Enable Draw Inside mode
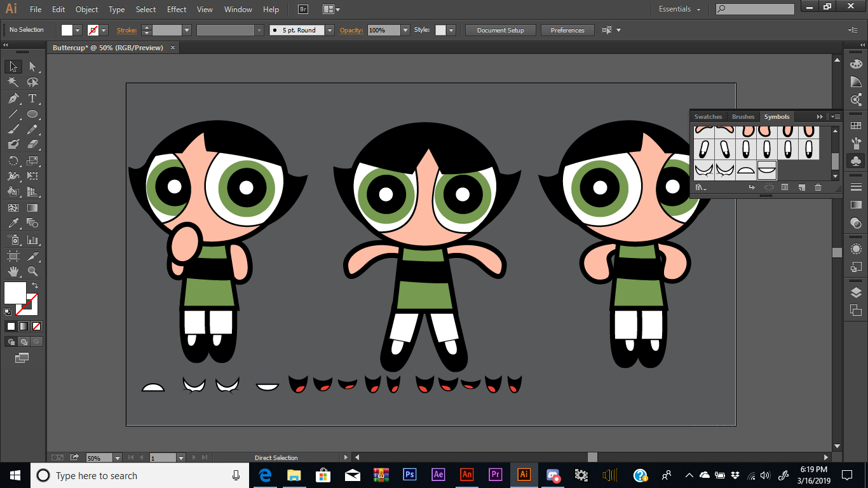 click(x=36, y=342)
